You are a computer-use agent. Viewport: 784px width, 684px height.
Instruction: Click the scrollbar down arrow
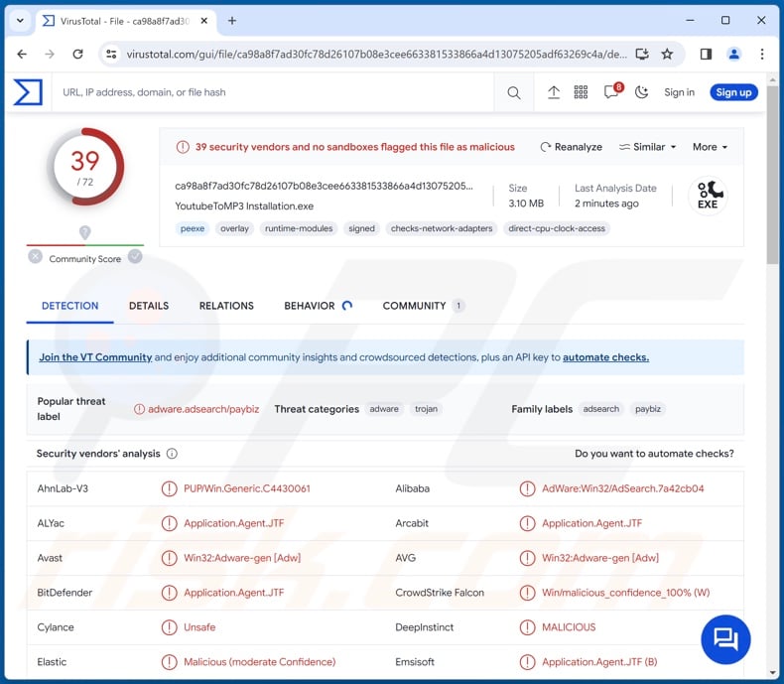pyautogui.click(x=773, y=672)
